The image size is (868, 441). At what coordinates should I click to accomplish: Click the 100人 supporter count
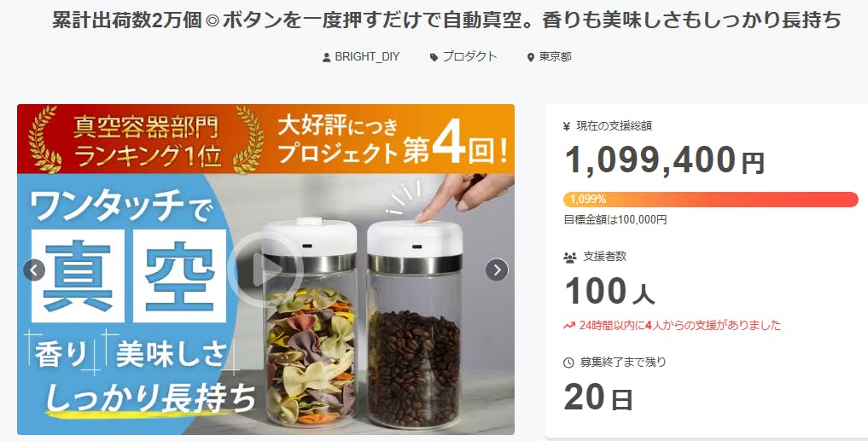[x=609, y=291]
